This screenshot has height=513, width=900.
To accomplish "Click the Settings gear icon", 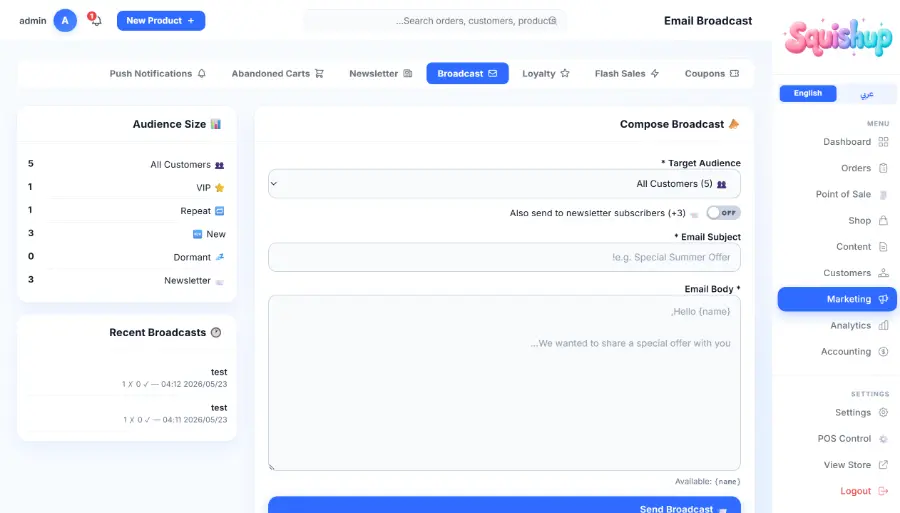I will [x=883, y=413].
